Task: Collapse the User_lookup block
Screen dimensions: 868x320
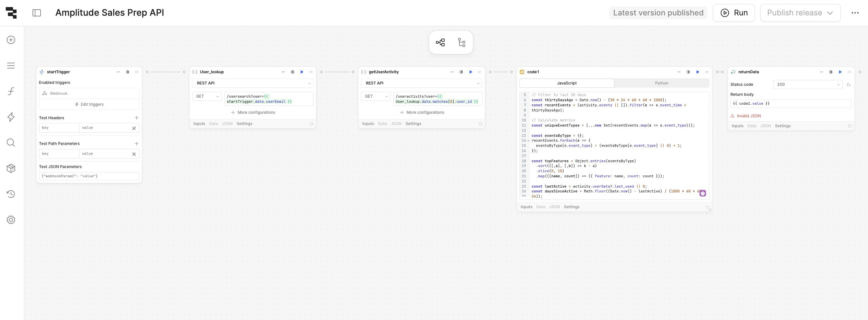Action: click(x=283, y=72)
